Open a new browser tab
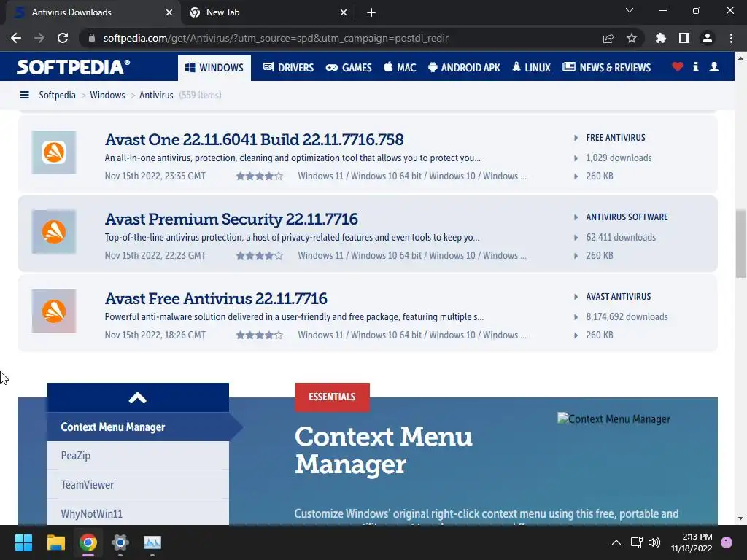 point(371,13)
